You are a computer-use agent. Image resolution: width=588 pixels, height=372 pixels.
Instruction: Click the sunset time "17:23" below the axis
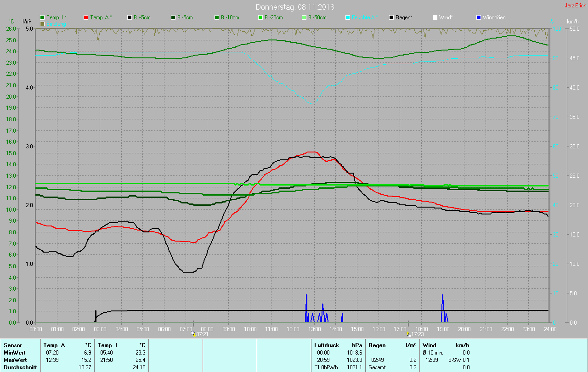pyautogui.click(x=418, y=334)
